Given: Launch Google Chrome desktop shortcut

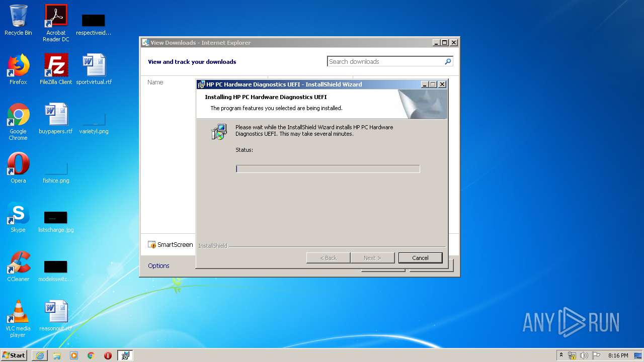Looking at the screenshot, I should click(x=18, y=122).
